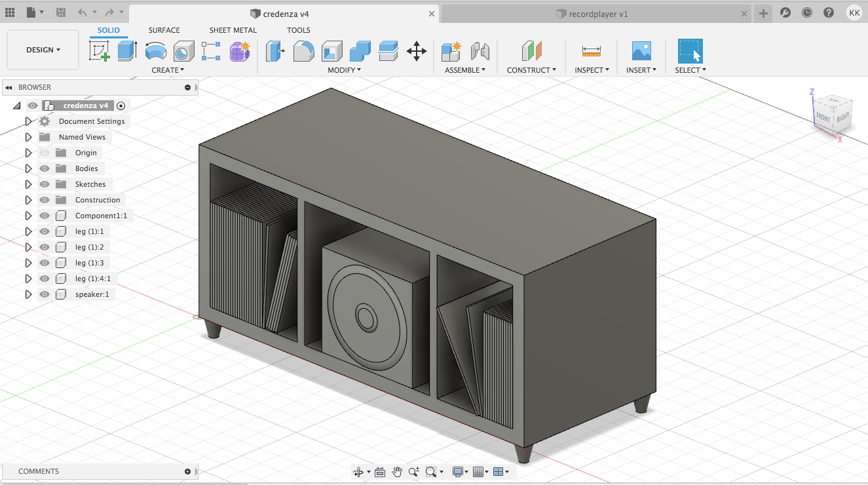Open the DESIGN workspace dropdown
The width and height of the screenshot is (868, 485).
click(43, 50)
